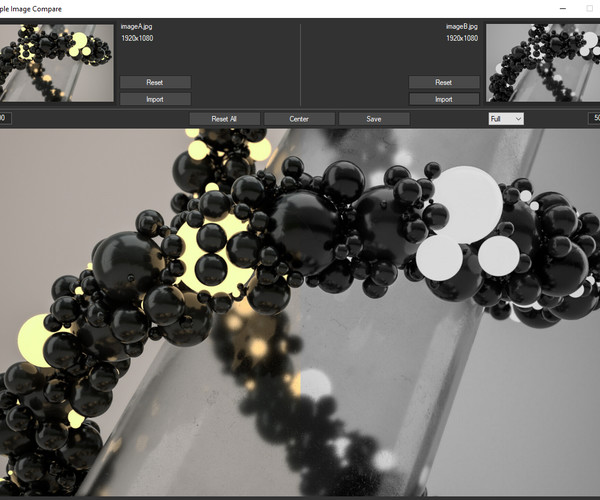Click the left numeric input field
600x500 pixels.
pos(5,118)
